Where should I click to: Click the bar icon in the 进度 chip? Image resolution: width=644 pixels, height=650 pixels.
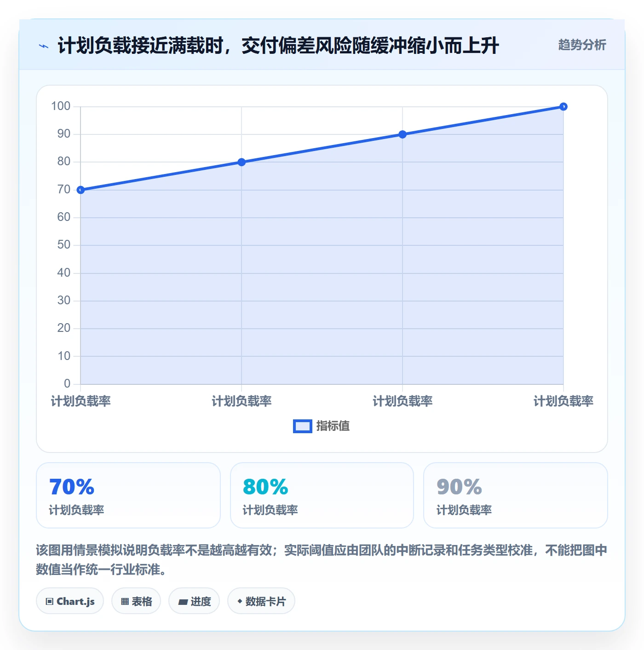click(x=183, y=602)
